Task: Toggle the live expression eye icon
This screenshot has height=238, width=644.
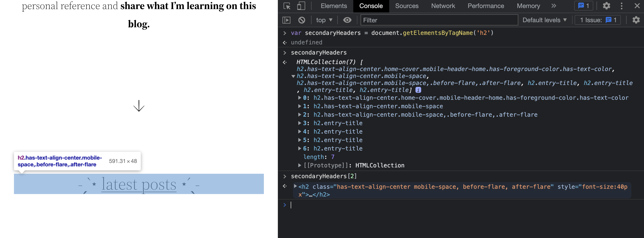Action: pyautogui.click(x=347, y=20)
